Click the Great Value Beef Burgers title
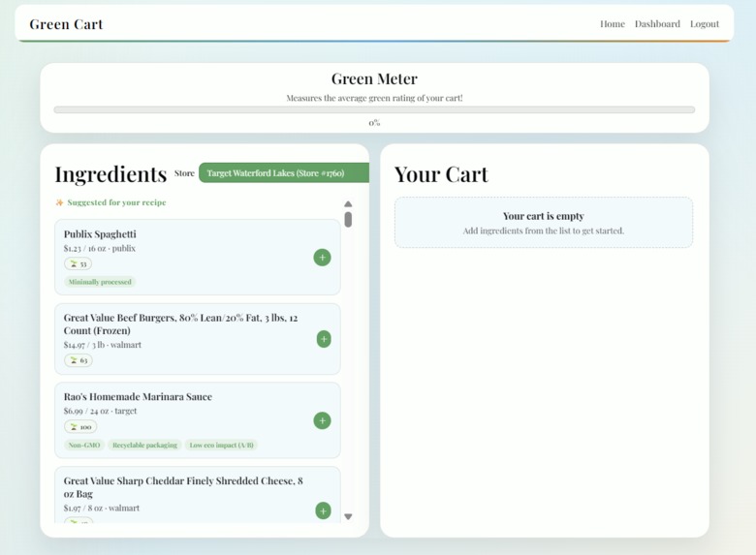The image size is (756, 555). (181, 324)
